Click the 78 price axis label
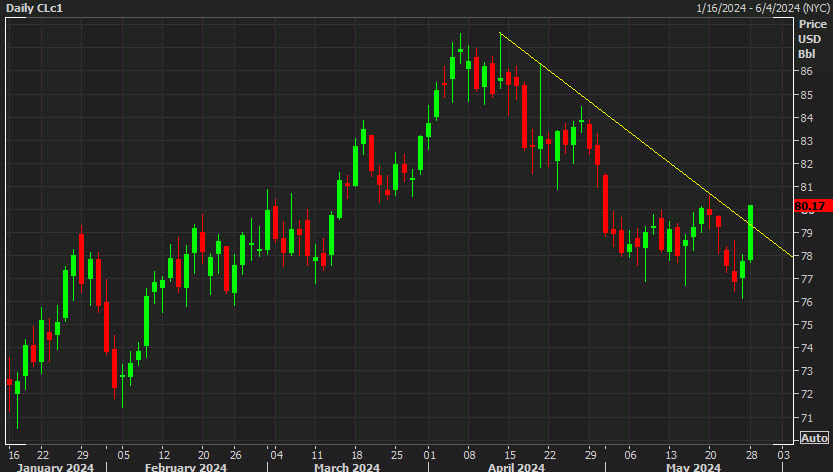The height and width of the screenshot is (472, 833). tap(806, 256)
